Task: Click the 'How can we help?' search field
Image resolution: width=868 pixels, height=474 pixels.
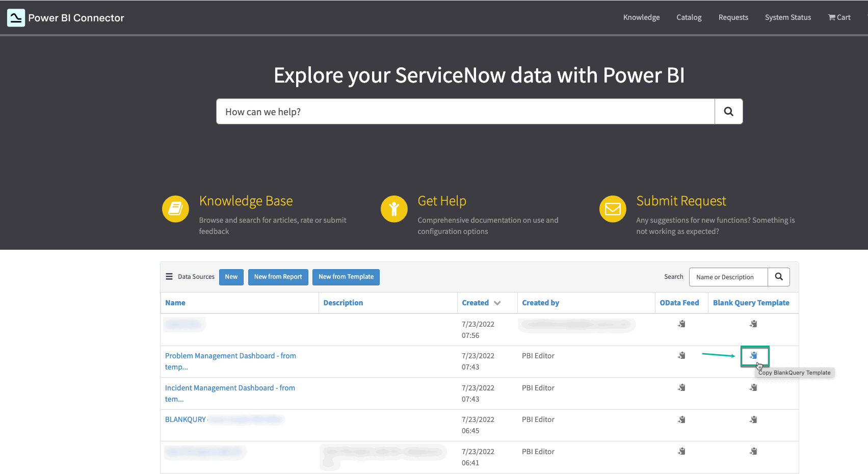Action: coord(465,112)
